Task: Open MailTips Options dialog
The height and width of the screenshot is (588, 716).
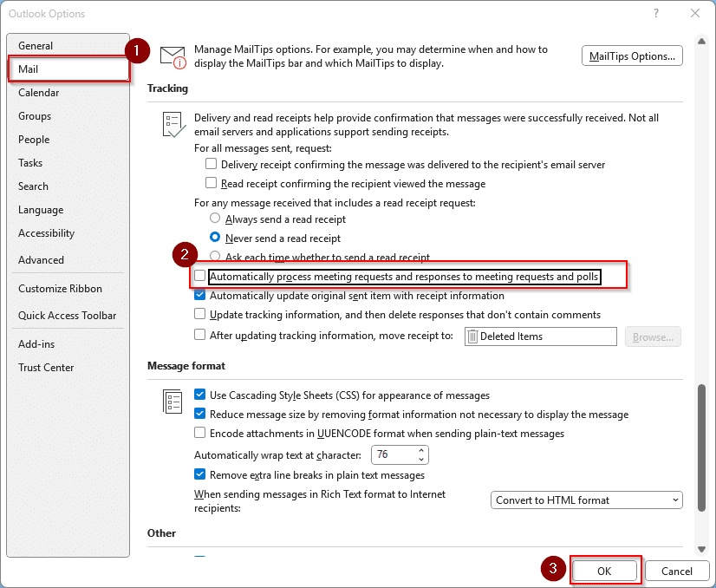Action: (632, 56)
